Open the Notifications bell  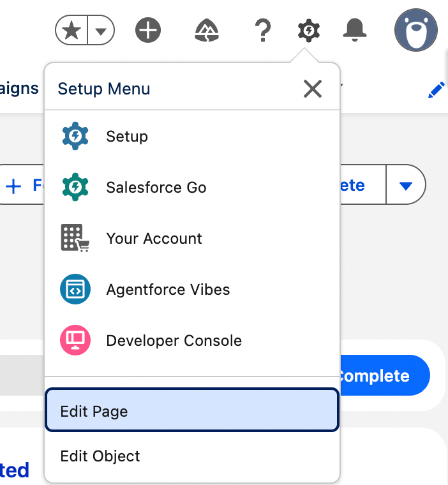point(355,29)
